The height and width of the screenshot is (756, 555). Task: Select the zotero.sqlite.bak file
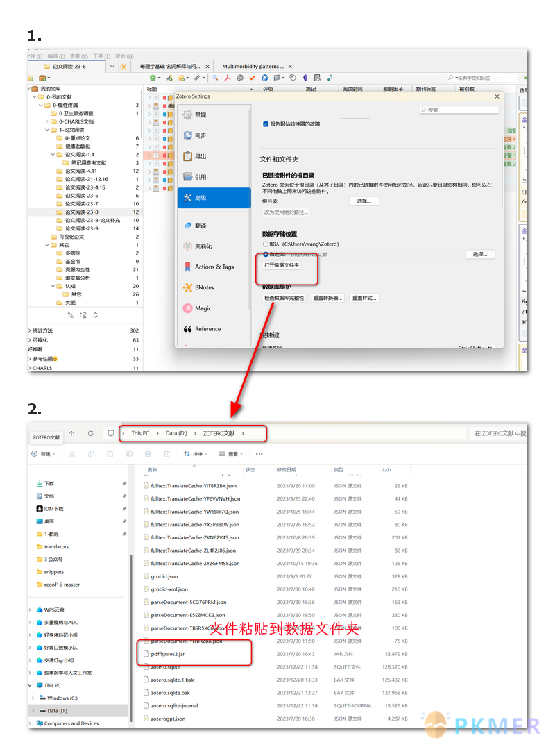click(x=170, y=693)
